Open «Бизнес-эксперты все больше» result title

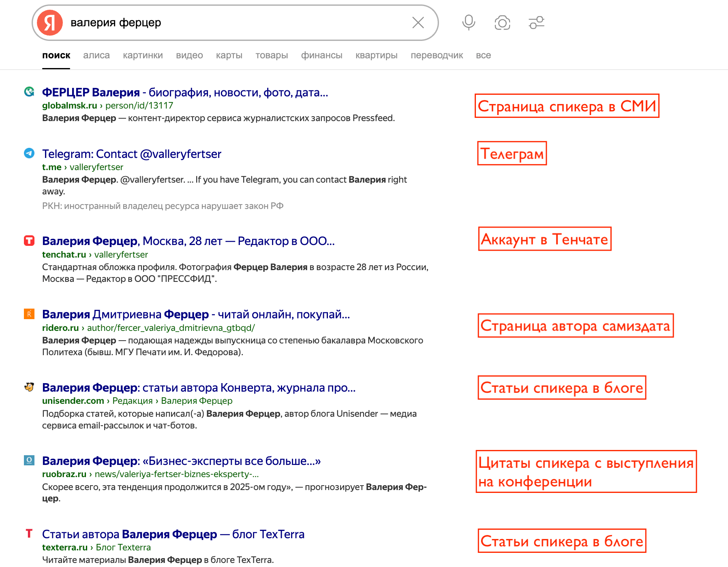(181, 461)
